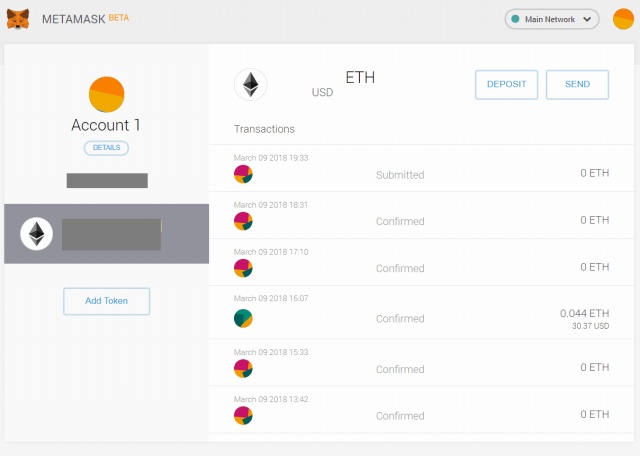Open the 0.044 ETH confirmed transaction

coord(421,312)
